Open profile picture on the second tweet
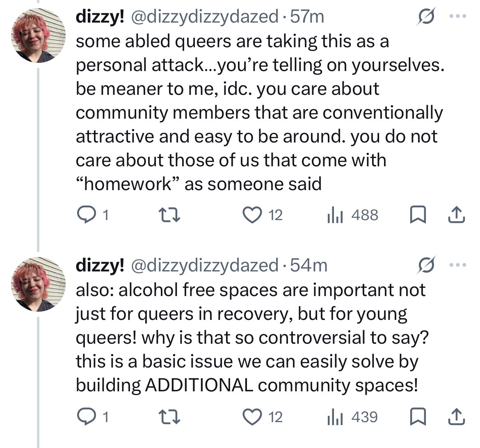The height and width of the screenshot is (448, 480). tap(38, 285)
